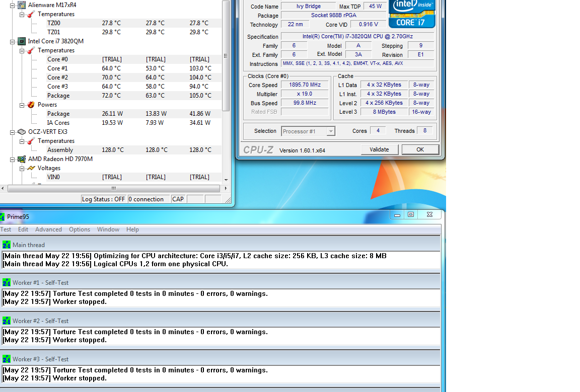
Task: Minimize the Prime95 window
Action: (397, 214)
